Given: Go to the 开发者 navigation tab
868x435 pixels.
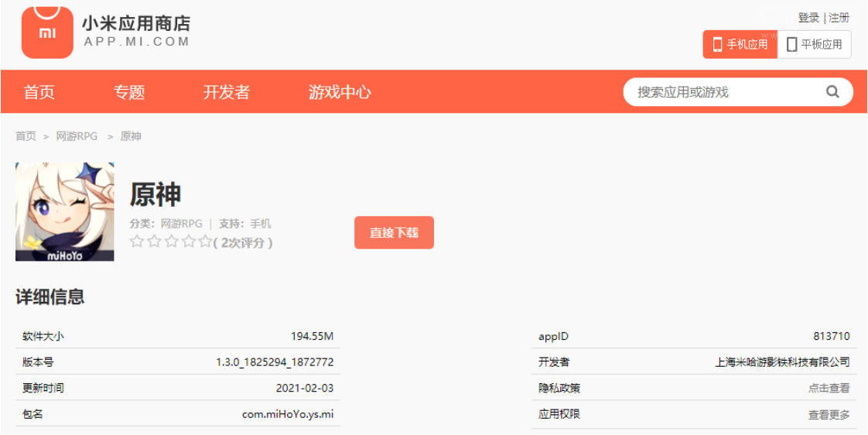Looking at the screenshot, I should point(227,92).
